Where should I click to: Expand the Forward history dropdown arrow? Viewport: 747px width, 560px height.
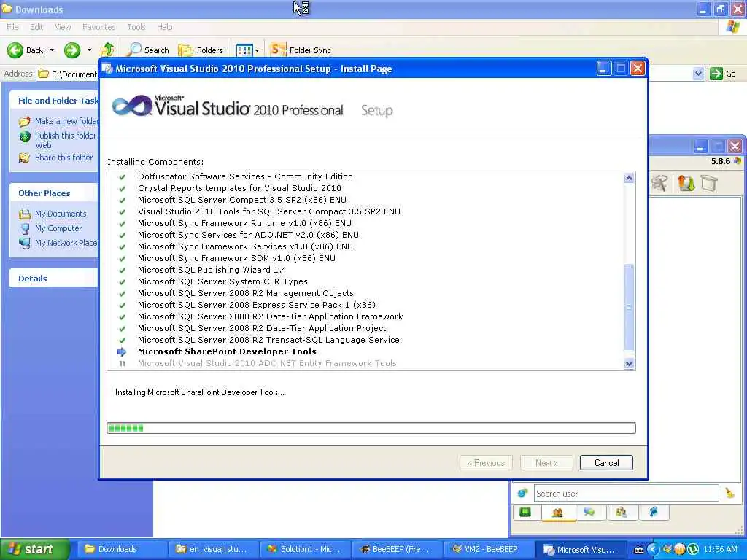tap(89, 50)
